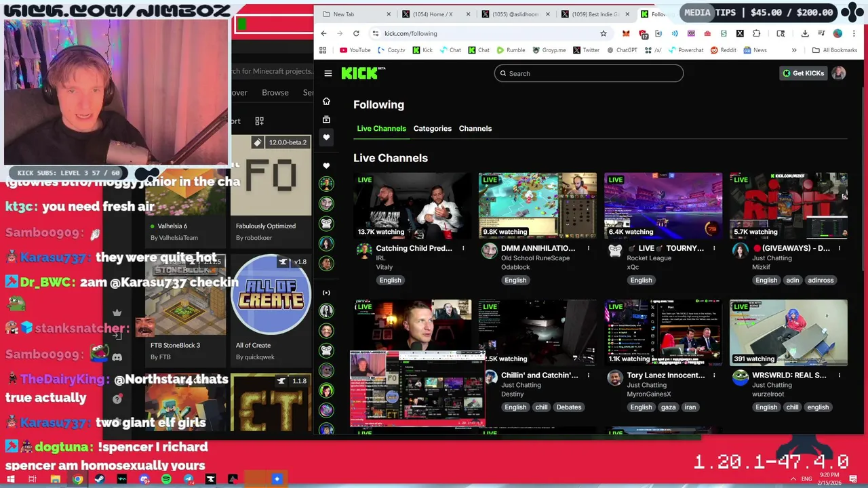The height and width of the screenshot is (488, 868).
Task: Switch to the (1059) Best Indie browser tab
Action: [x=595, y=14]
